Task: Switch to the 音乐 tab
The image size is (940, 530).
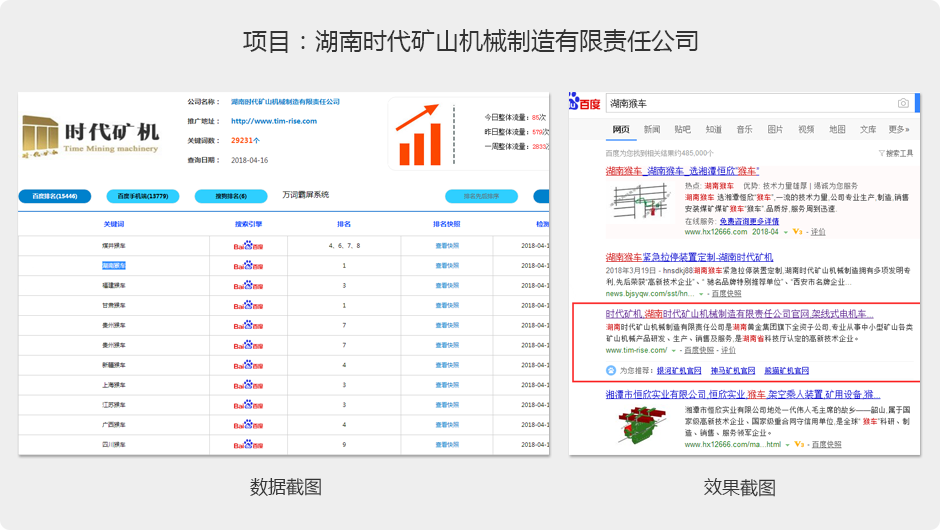Action: [744, 129]
